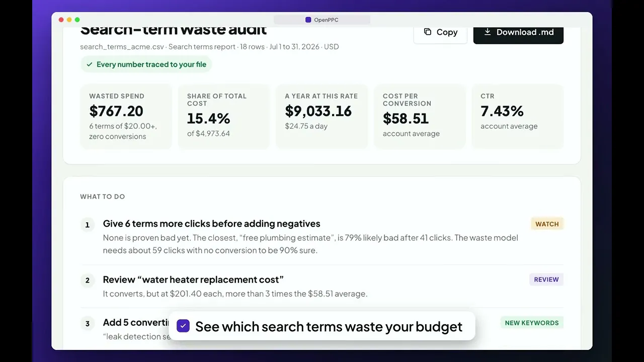Click the Cost Per Conversion $58.51 value
Screen dimensions: 644x362
point(406,119)
